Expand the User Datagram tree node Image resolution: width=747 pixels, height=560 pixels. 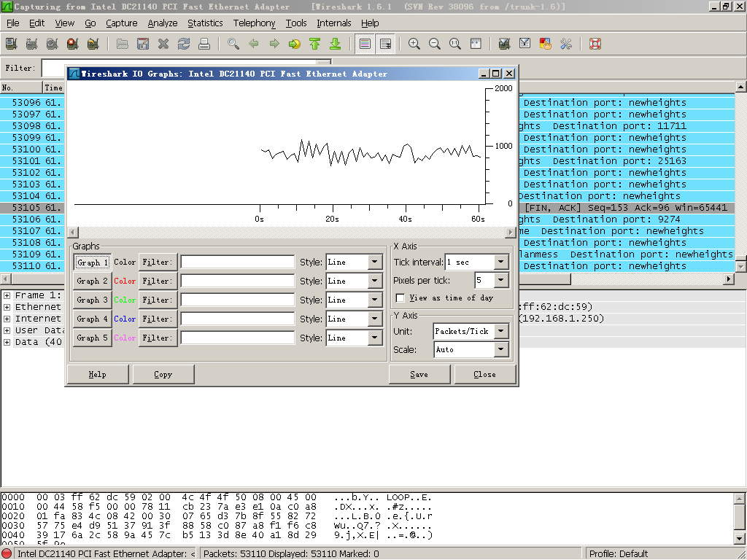(7, 331)
